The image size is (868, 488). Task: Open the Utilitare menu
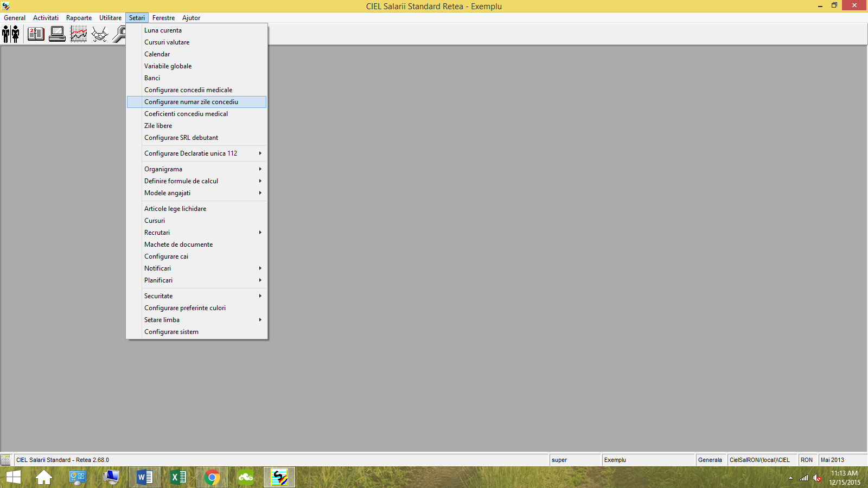click(110, 18)
